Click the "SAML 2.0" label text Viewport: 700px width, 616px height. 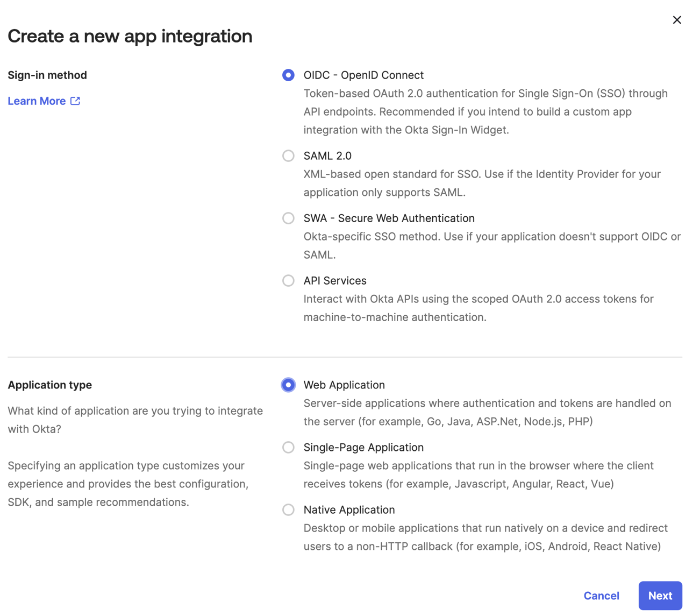coord(327,156)
